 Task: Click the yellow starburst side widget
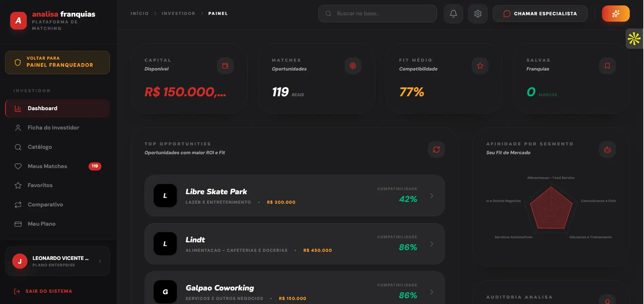(634, 39)
